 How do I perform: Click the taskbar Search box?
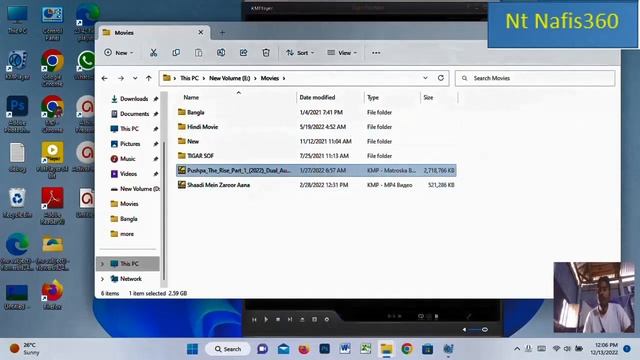click(228, 349)
